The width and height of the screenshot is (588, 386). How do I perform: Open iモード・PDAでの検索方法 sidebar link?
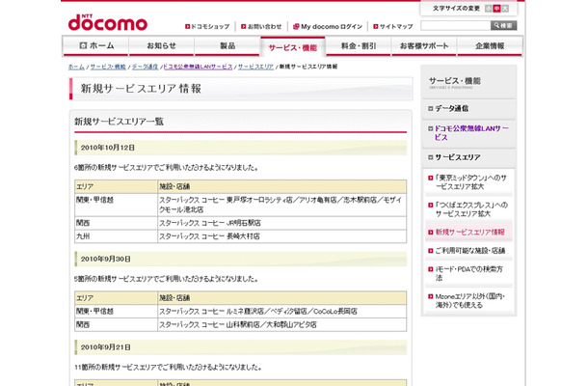pos(468,274)
